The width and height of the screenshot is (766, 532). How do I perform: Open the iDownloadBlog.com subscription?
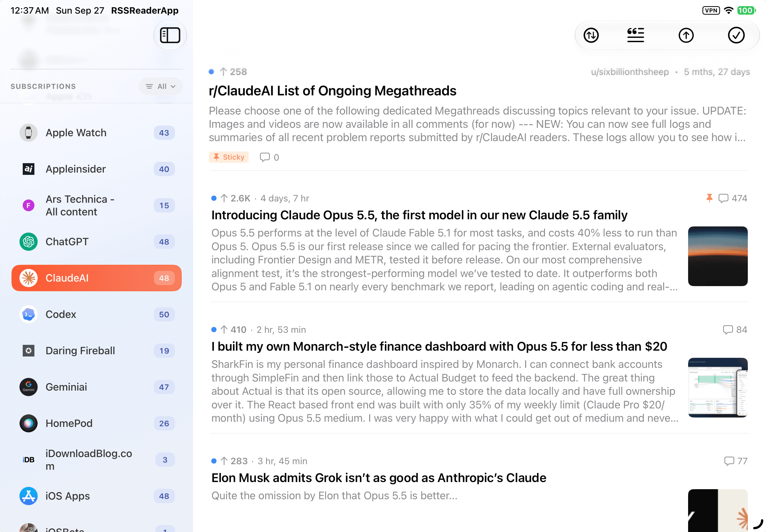click(96, 460)
